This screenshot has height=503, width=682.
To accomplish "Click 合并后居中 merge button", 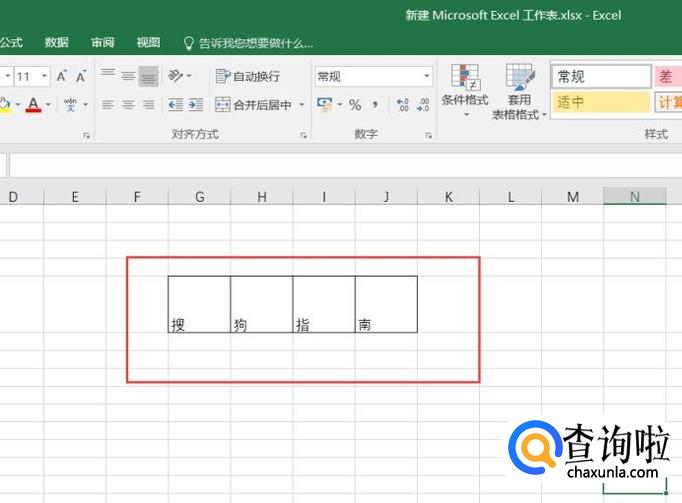I will coord(253,105).
